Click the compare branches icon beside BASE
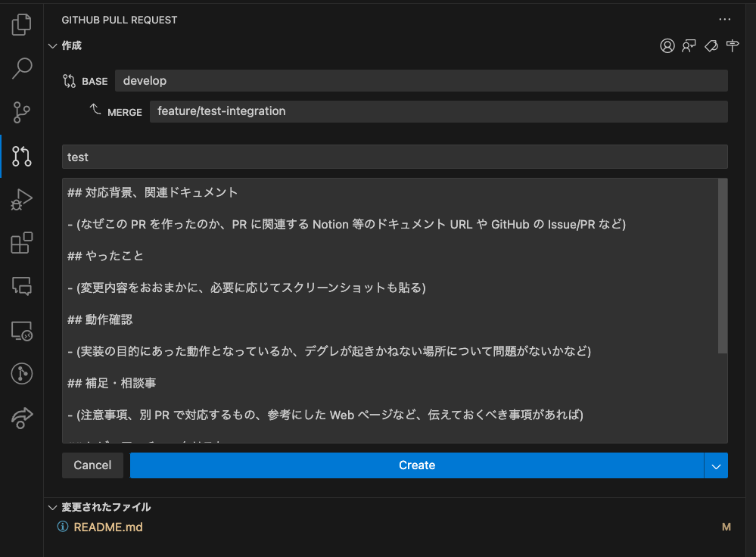The width and height of the screenshot is (756, 557). coord(69,81)
